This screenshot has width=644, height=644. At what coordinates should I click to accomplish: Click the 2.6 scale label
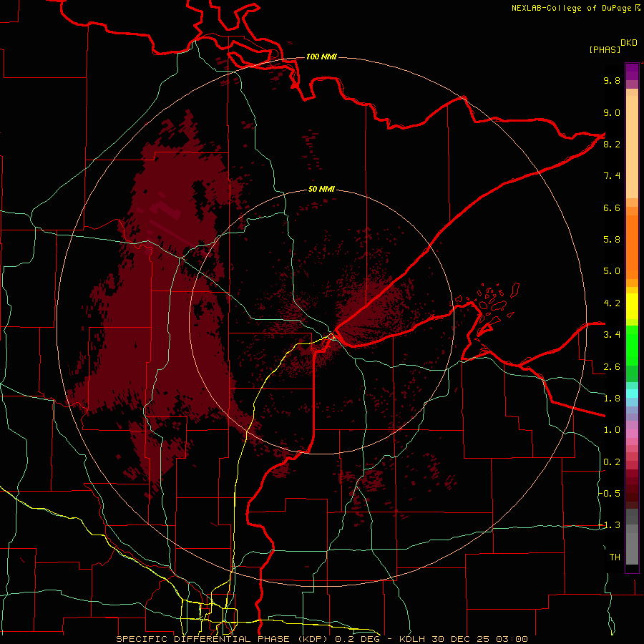(612, 367)
